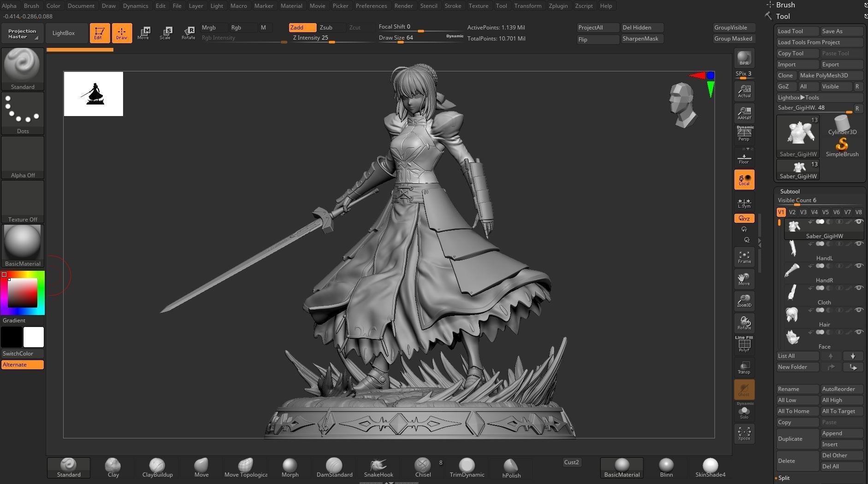Image resolution: width=868 pixels, height=484 pixels.
Task: Hide the Hair subtool with eye icon
Action: [x=859, y=310]
